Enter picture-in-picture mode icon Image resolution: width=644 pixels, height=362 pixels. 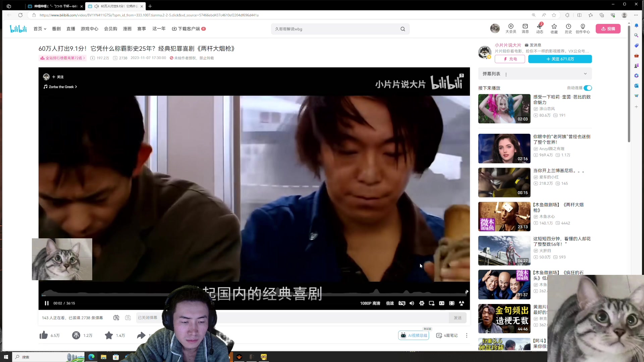432,303
